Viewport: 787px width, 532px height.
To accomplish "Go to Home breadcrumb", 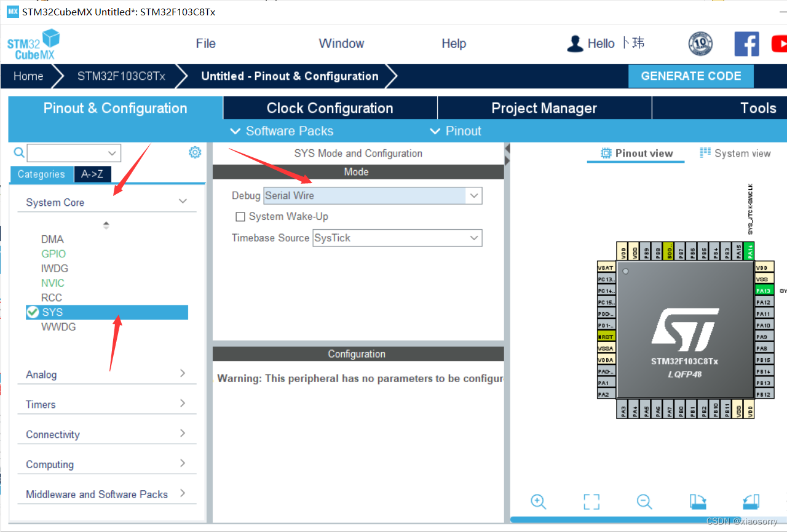I will (x=28, y=76).
